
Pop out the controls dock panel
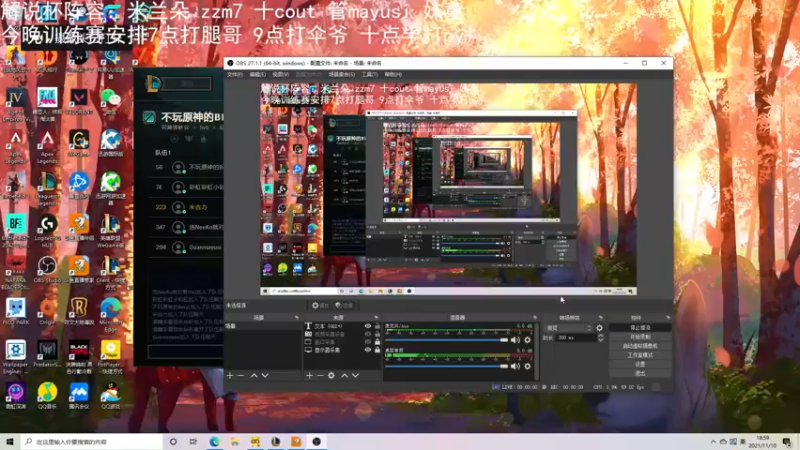click(x=668, y=318)
